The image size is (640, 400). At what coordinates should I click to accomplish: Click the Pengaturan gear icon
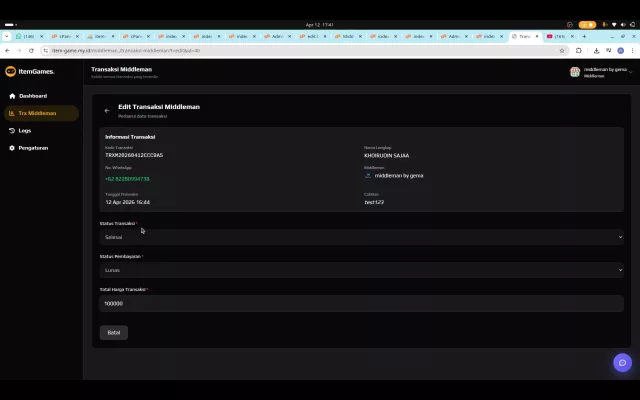12,148
